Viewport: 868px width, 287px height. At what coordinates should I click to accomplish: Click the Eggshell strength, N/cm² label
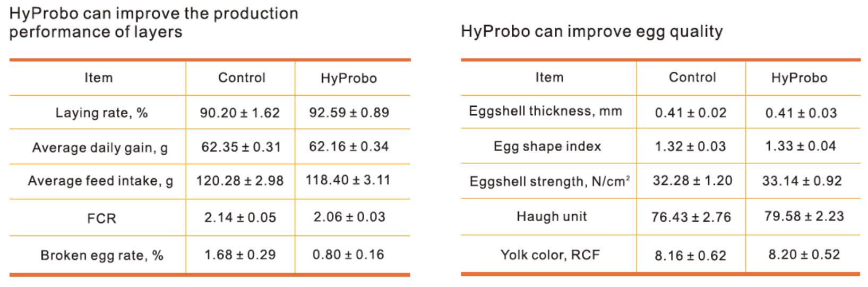[x=549, y=182]
